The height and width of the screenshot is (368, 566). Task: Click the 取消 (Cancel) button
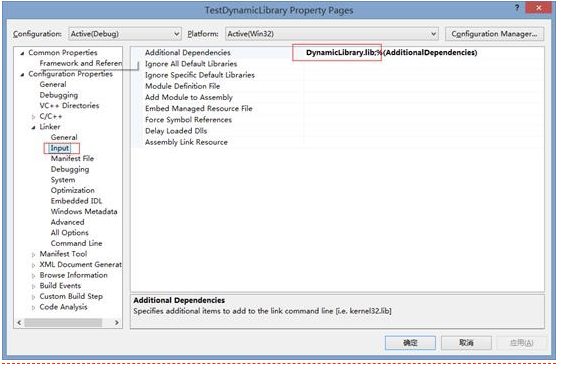pos(466,343)
